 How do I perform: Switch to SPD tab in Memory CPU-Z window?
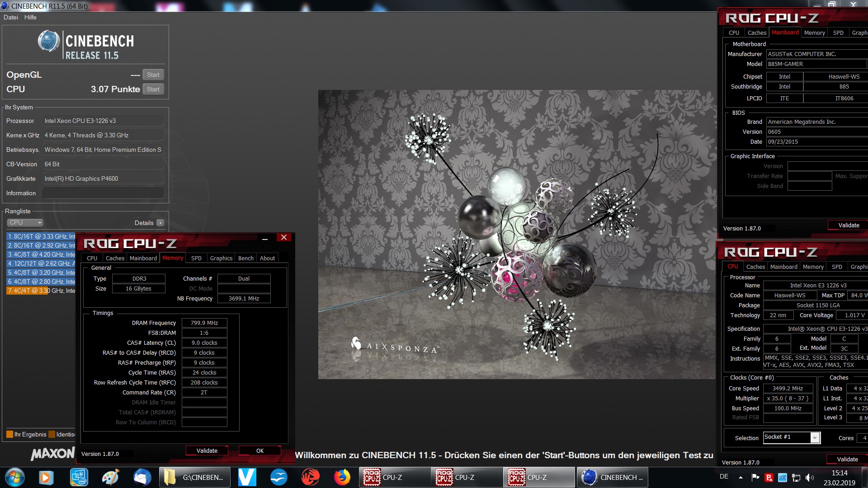click(x=196, y=258)
